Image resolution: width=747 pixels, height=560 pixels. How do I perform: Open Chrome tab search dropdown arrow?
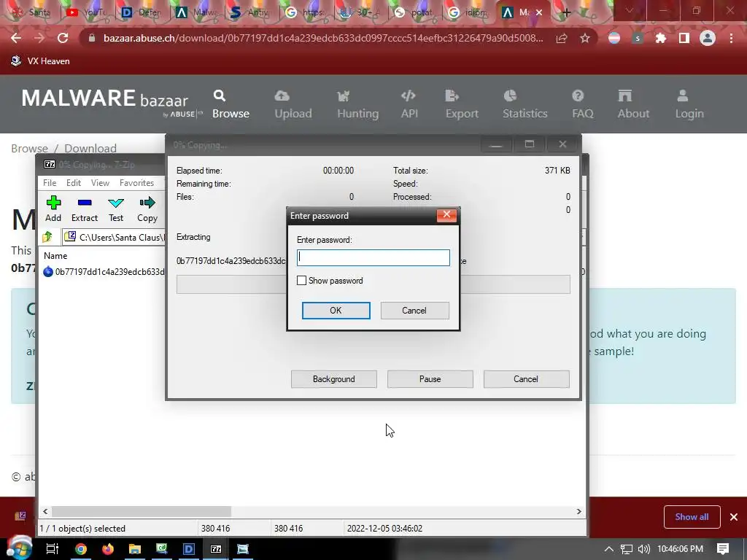(x=630, y=10)
